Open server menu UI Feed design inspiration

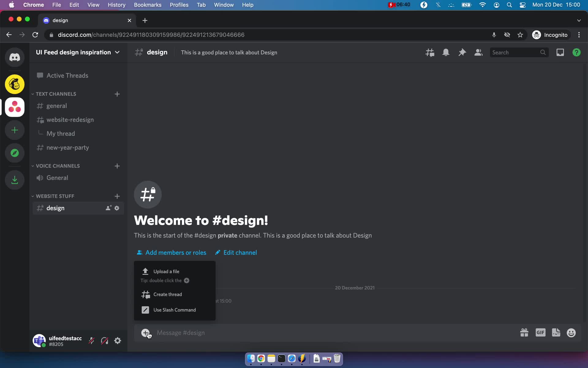(x=78, y=52)
